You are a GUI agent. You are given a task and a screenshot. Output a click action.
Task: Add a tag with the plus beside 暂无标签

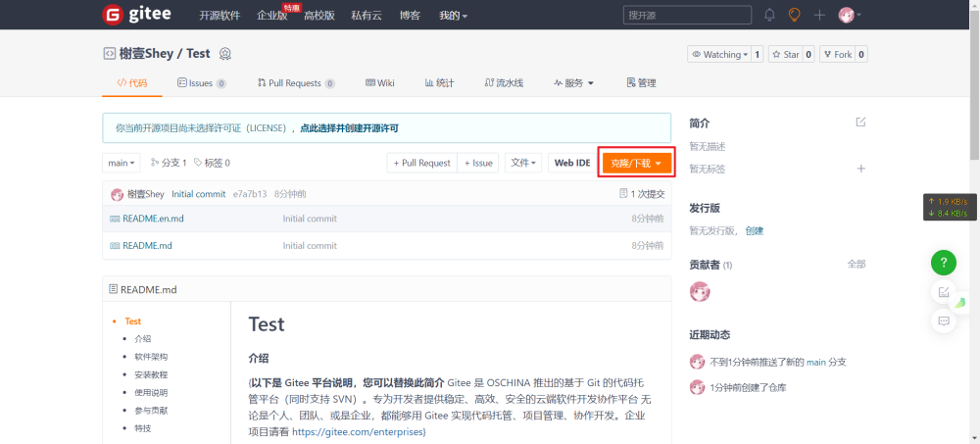[x=860, y=169]
